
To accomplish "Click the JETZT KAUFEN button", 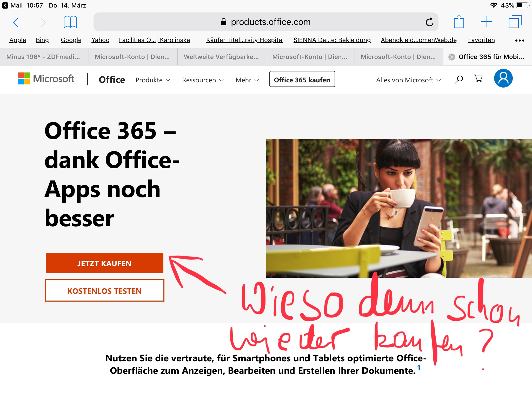I will (x=105, y=263).
